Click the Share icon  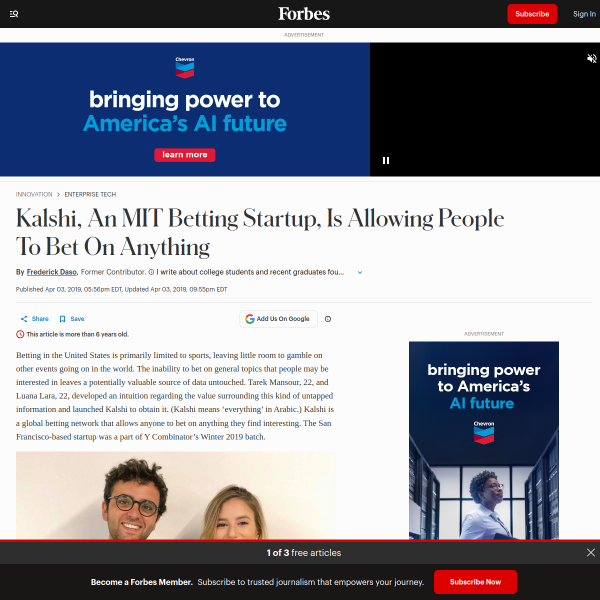[x=24, y=319]
